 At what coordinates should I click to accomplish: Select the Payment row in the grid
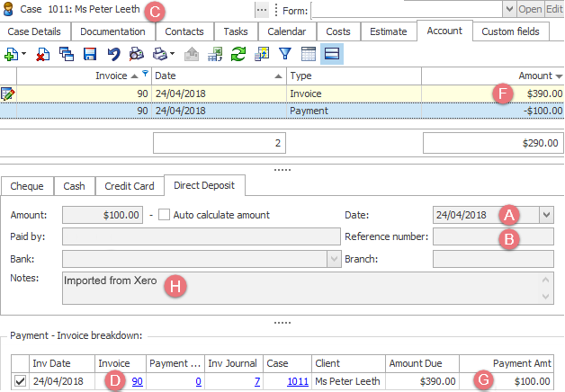(x=282, y=111)
